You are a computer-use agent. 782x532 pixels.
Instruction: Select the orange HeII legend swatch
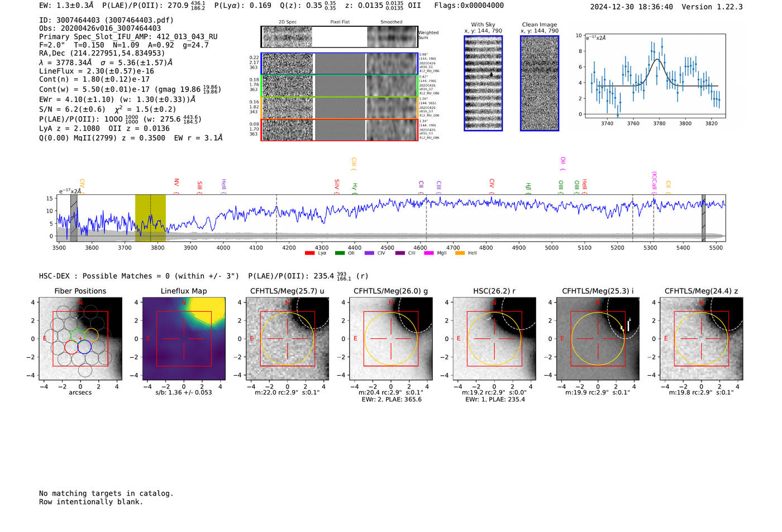pos(460,253)
